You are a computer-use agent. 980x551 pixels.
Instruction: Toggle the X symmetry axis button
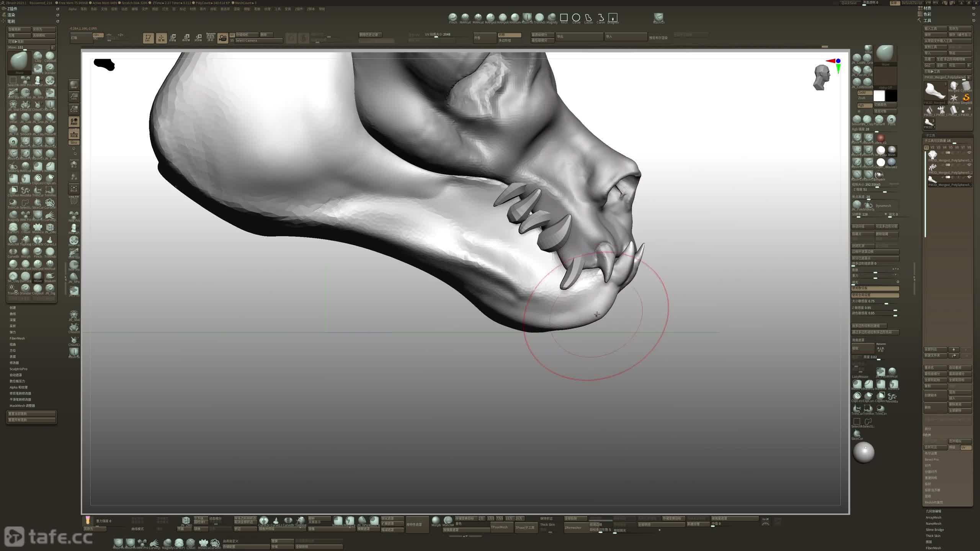click(x=98, y=35)
